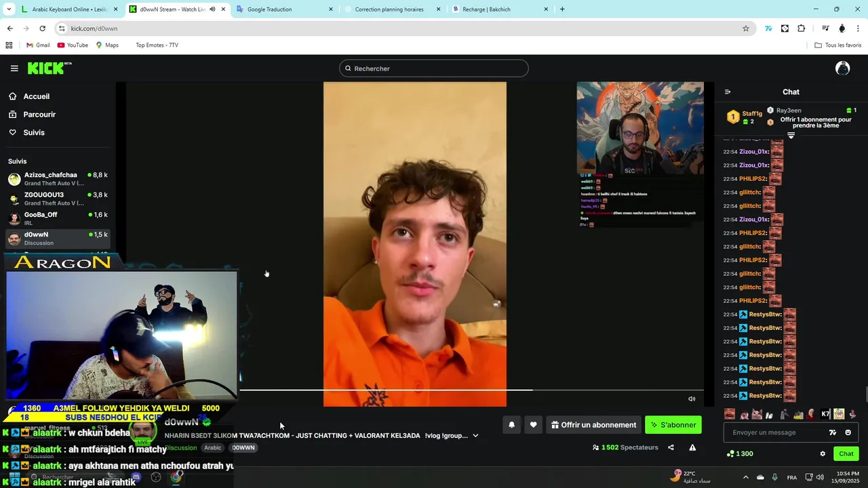Open the Gmail bookmark
868x488 pixels.
coord(38,45)
